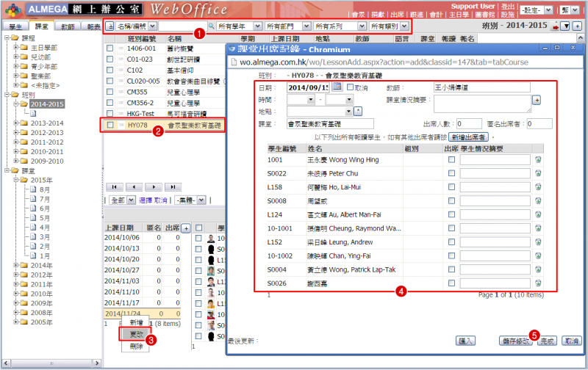Image resolution: width=588 pixels, height=370 pixels.
Task: Choose 新增 in the context menu
Action: (136, 322)
